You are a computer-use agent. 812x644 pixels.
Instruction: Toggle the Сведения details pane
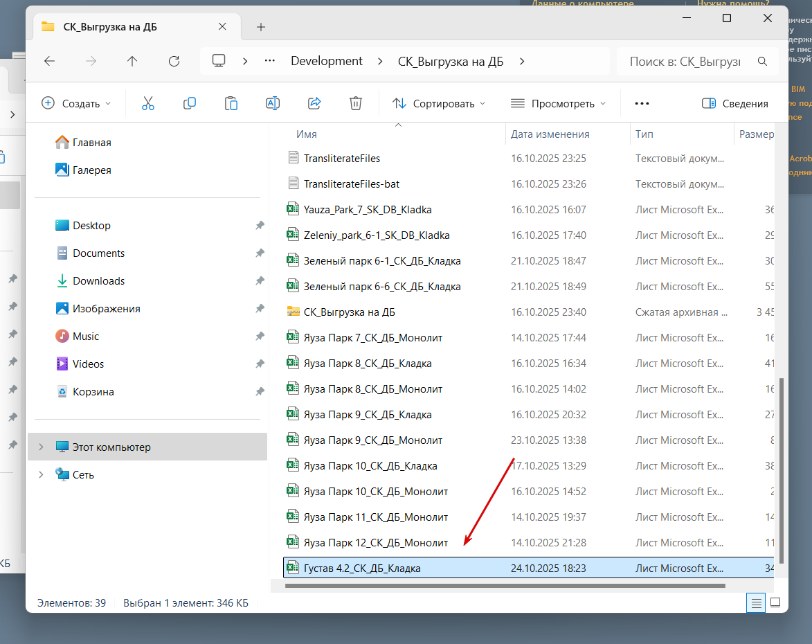tap(735, 104)
